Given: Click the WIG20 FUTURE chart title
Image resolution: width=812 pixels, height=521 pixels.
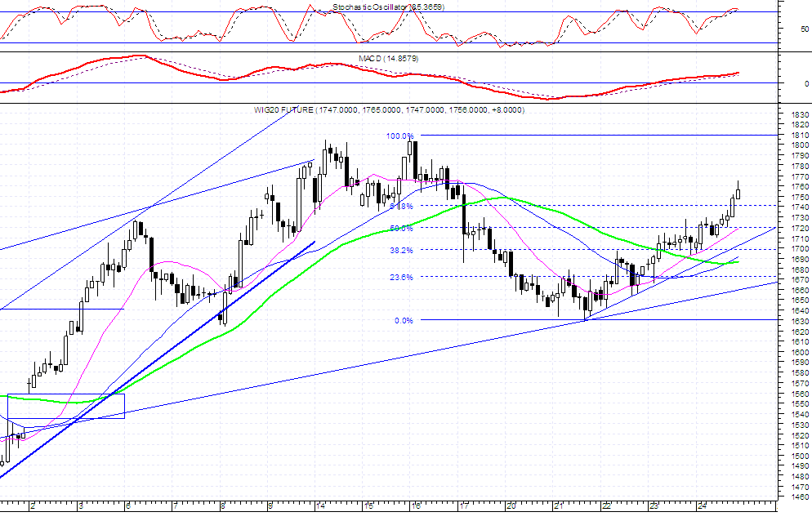Looking at the screenshot, I should (389, 109).
